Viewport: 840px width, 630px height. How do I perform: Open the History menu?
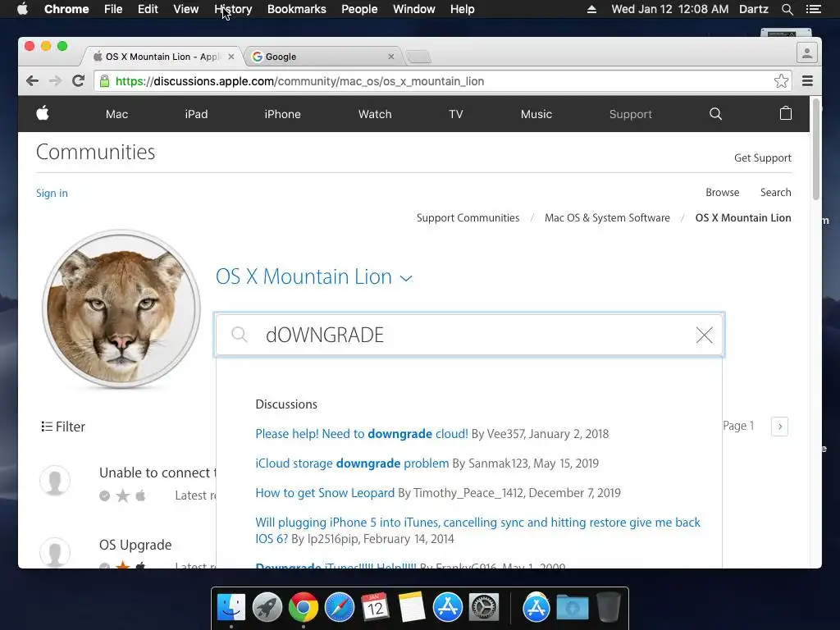click(x=233, y=9)
